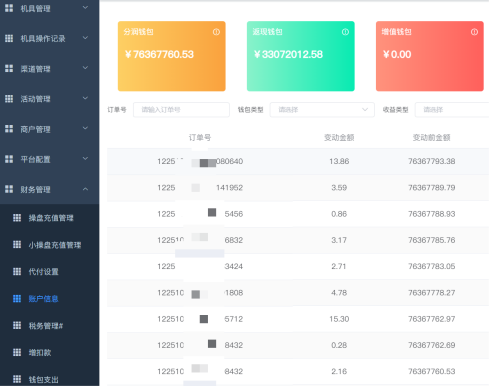Click amount 3.59 in table
The image size is (491, 386).
tap(339, 188)
